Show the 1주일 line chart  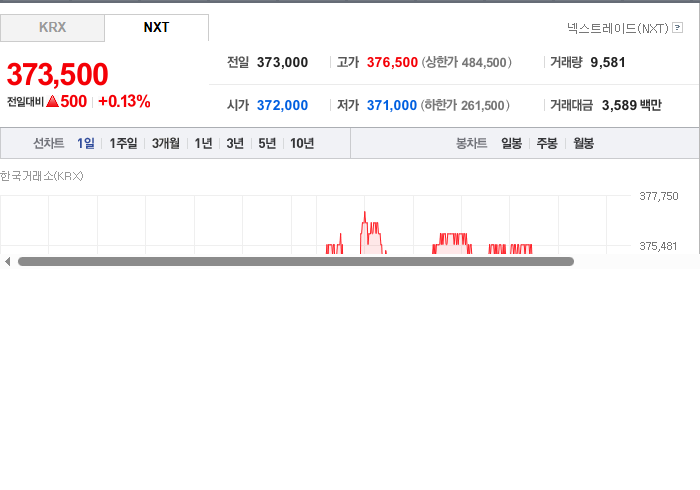(x=123, y=143)
